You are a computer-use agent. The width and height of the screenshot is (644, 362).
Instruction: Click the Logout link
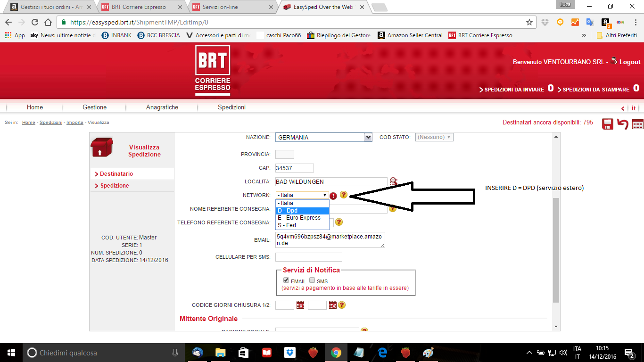tap(630, 62)
